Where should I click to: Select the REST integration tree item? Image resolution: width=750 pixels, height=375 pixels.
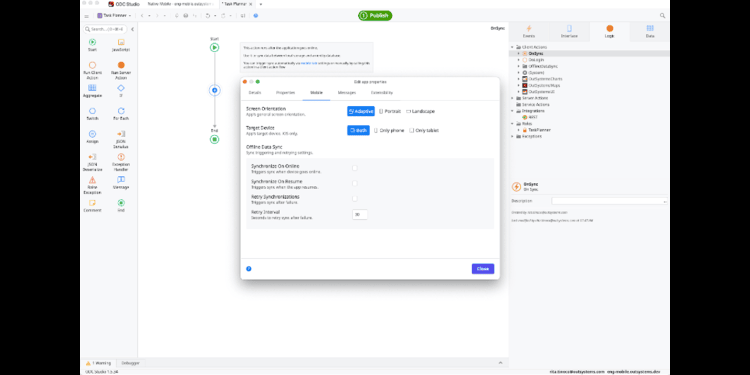click(x=529, y=117)
